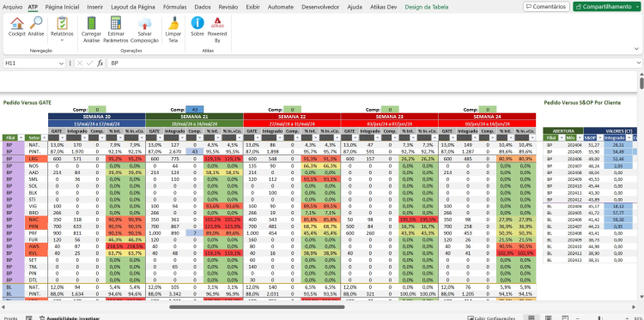
Task: Click the vertical scrollbar down arrow
Action: (x=641, y=297)
